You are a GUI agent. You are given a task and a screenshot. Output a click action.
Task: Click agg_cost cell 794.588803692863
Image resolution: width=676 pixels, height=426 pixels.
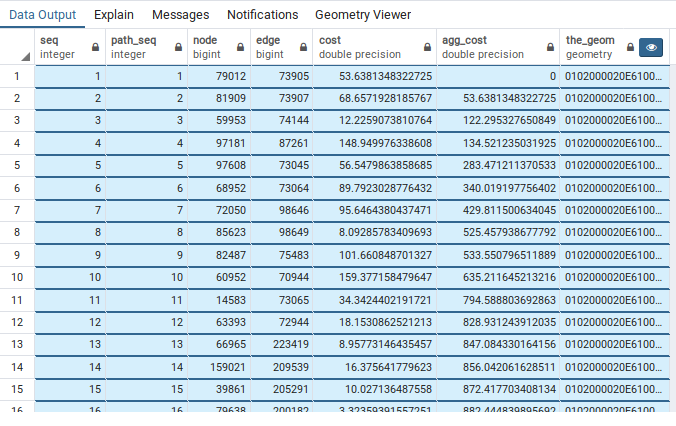tap(498, 300)
